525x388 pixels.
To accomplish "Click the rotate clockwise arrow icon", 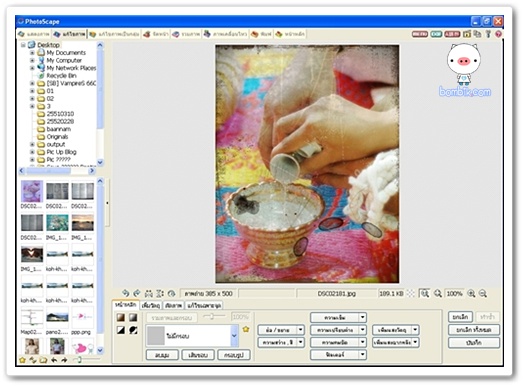I will point(137,294).
